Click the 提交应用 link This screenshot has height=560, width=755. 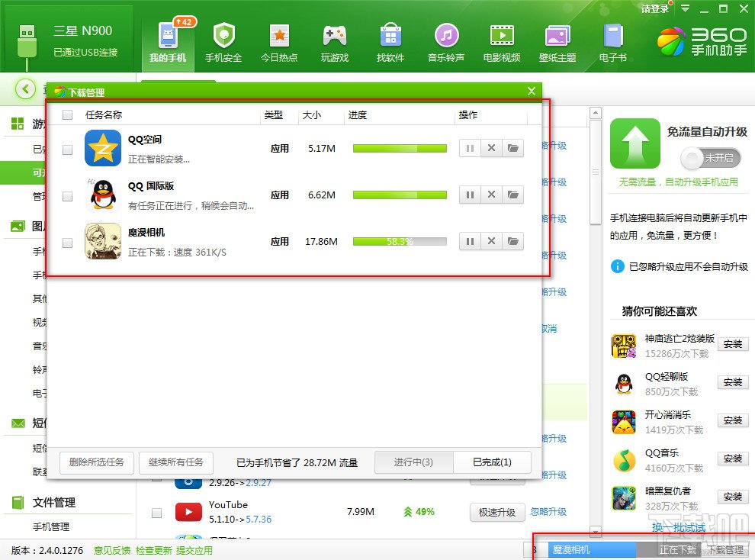[x=194, y=550]
